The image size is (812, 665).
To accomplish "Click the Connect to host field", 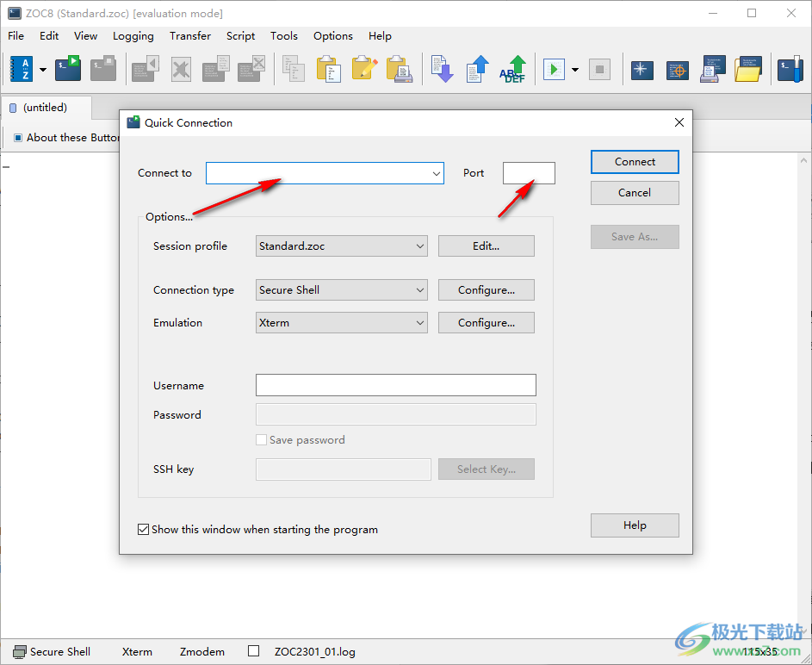I will [x=325, y=173].
